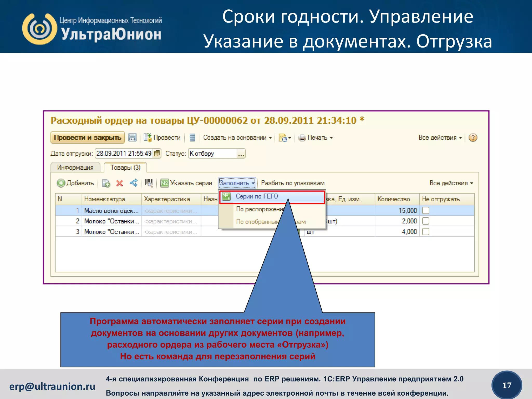Click the Не отгружать column header
Image resolution: width=532 pixels, height=399 pixels.
coord(447,199)
